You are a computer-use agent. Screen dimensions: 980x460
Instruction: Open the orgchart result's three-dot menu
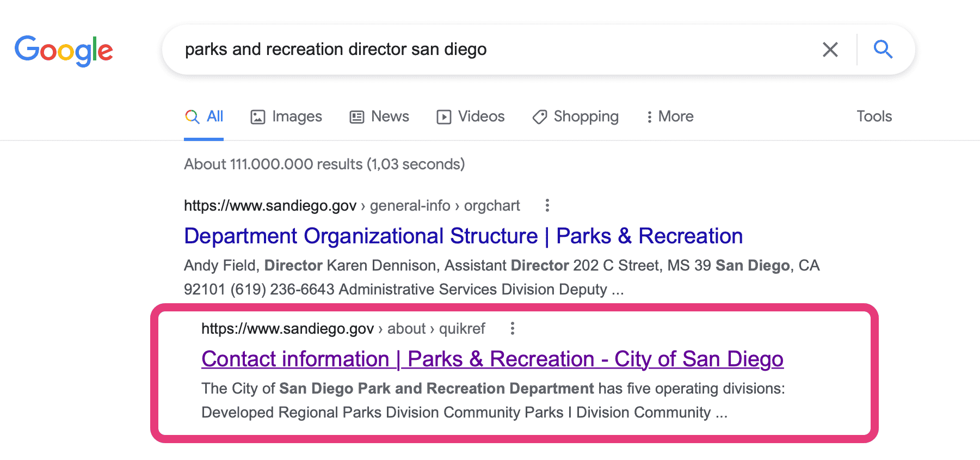coord(547,205)
